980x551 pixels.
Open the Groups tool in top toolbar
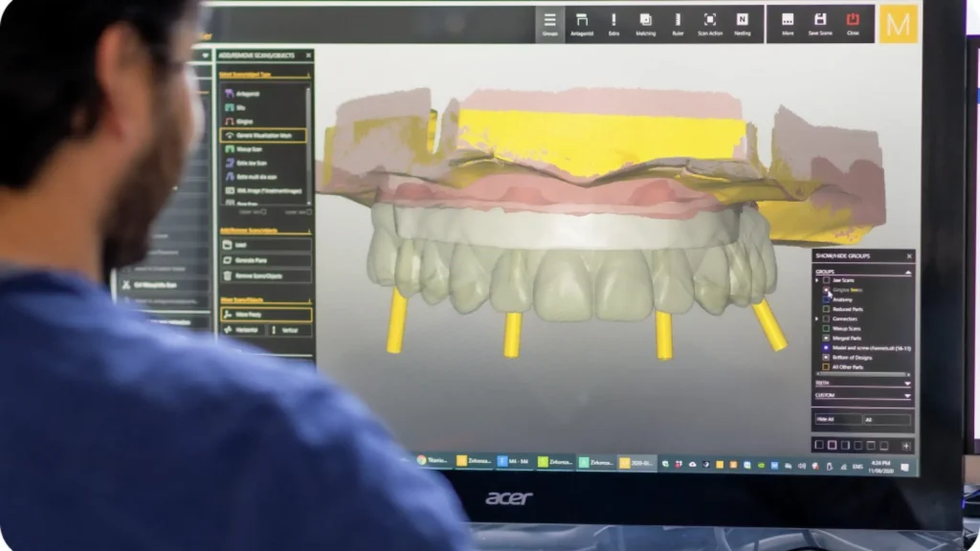click(550, 23)
